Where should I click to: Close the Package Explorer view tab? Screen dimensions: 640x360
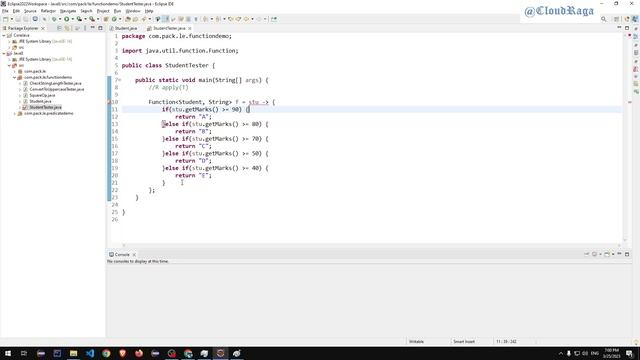[x=43, y=28]
